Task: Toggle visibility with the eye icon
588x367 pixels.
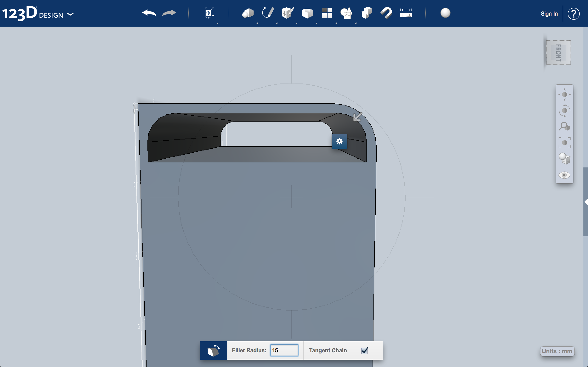Action: (x=564, y=175)
